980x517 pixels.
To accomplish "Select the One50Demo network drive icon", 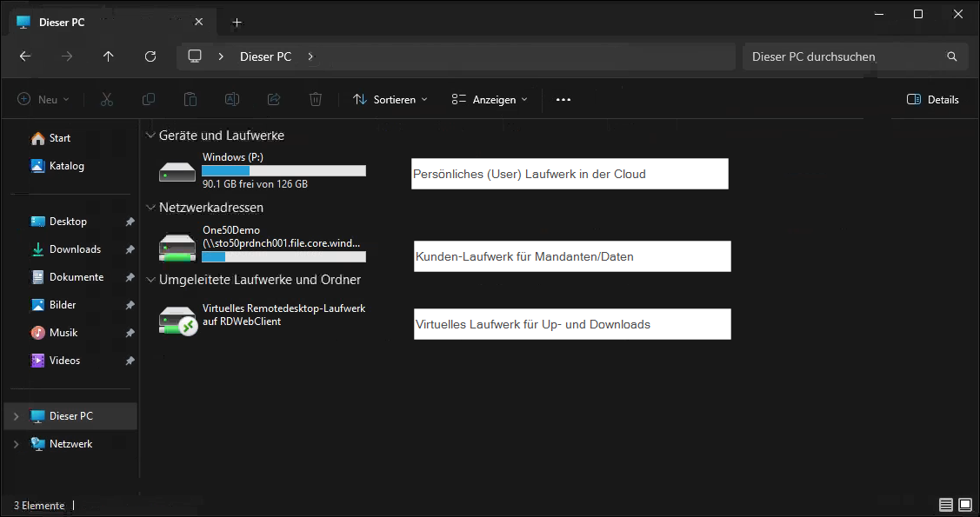I will [177, 248].
